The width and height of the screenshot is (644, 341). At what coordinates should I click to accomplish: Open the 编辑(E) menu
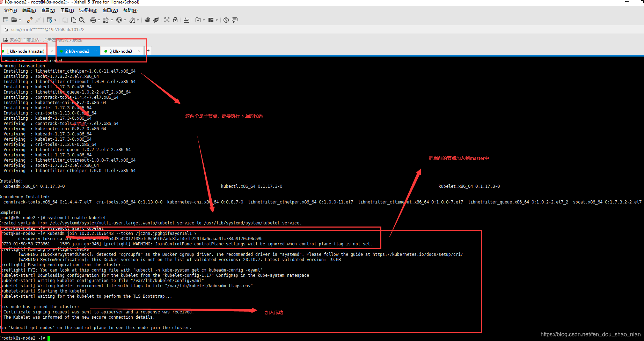click(29, 10)
